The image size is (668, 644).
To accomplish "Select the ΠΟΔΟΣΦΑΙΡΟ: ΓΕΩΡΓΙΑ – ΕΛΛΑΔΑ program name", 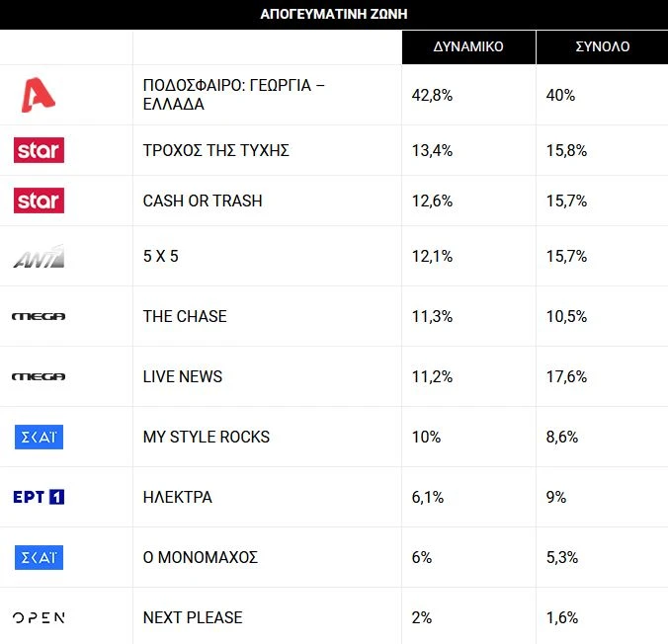I will pos(234,95).
